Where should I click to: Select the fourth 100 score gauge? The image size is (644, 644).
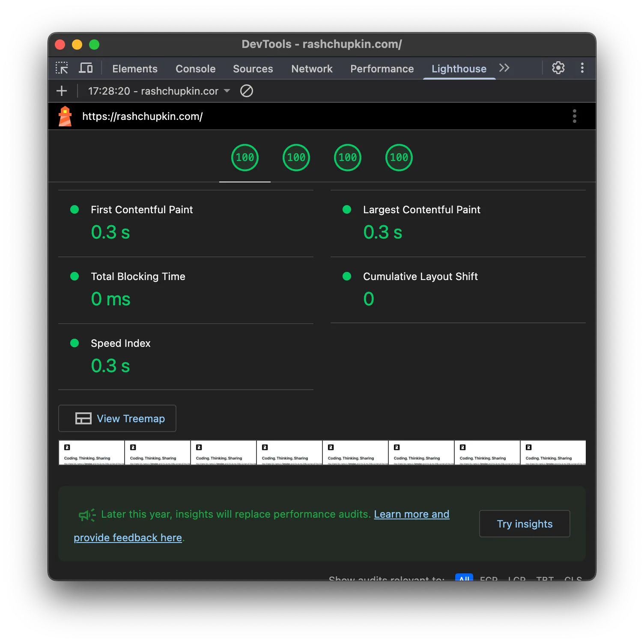point(399,158)
